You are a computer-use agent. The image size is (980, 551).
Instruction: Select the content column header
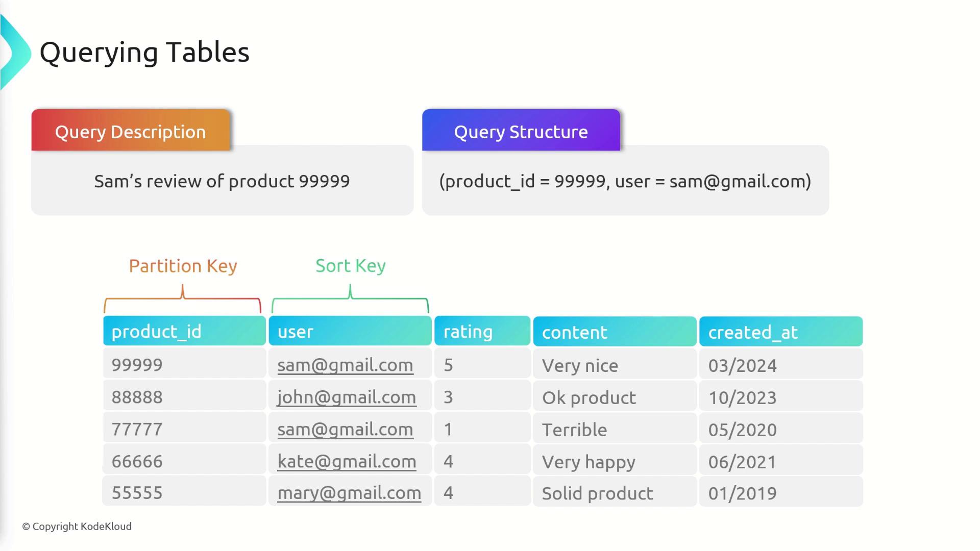[x=615, y=332]
